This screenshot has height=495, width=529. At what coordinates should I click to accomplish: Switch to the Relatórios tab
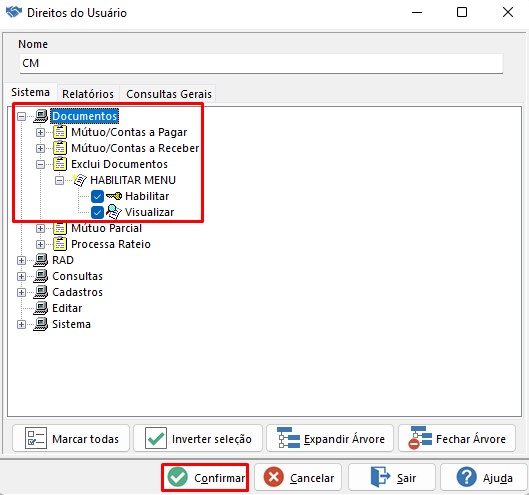(x=88, y=94)
